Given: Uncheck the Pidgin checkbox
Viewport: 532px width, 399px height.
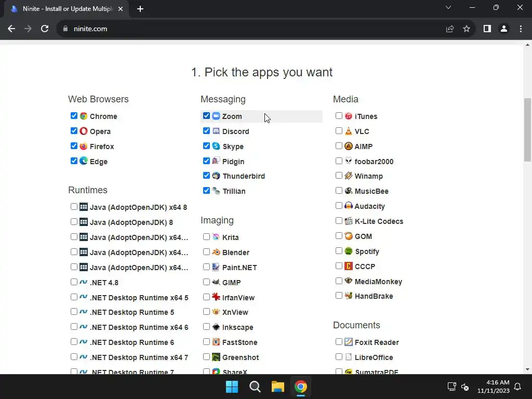Looking at the screenshot, I should pyautogui.click(x=206, y=161).
